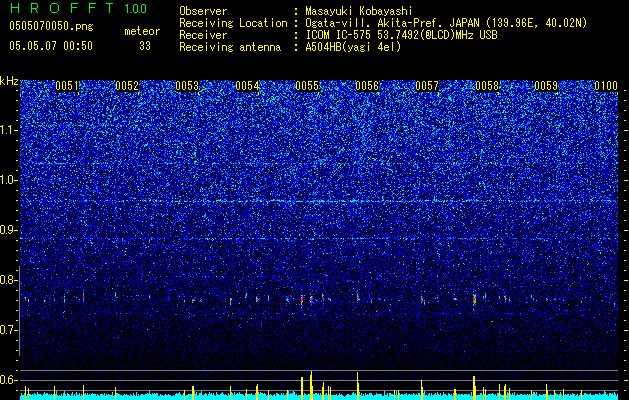Click time marker 0059
Screen dimensions: 629x400
(546, 86)
